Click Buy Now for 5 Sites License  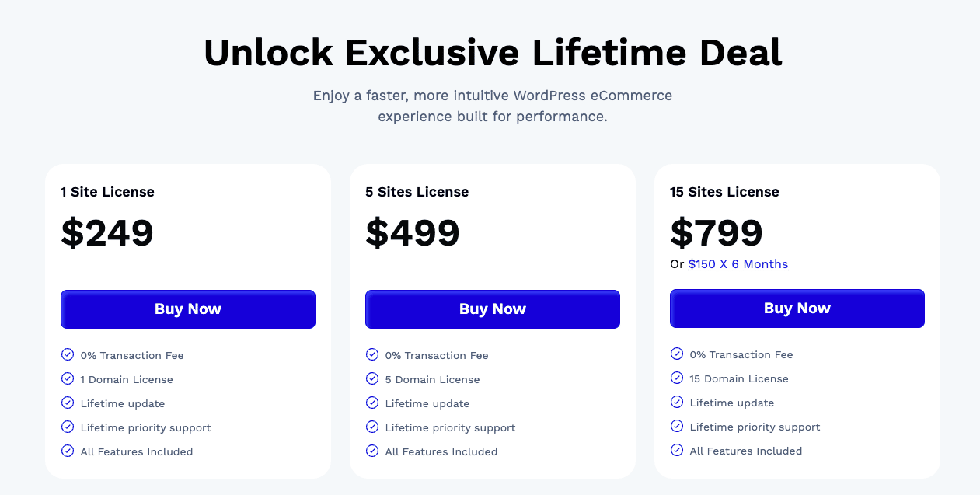coord(493,309)
